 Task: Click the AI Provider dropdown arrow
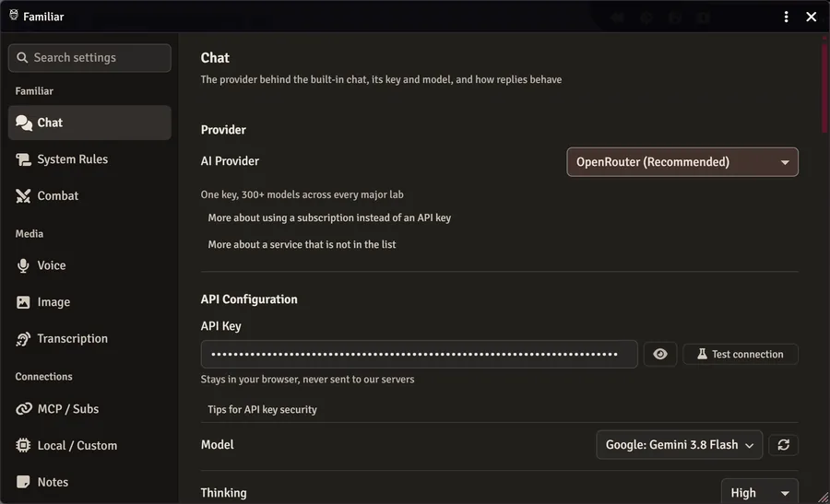point(785,162)
